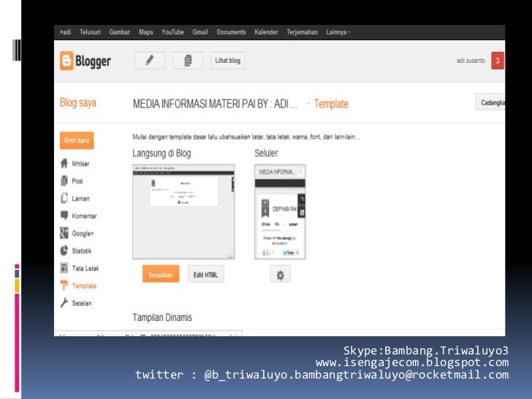Open Maps in Google bar
This screenshot has width=532, height=399.
[146, 32]
